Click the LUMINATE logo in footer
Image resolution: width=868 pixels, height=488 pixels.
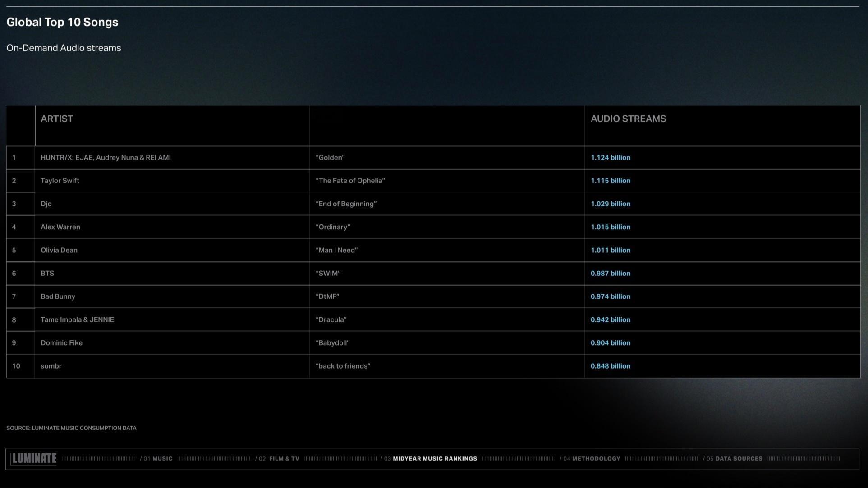(33, 459)
